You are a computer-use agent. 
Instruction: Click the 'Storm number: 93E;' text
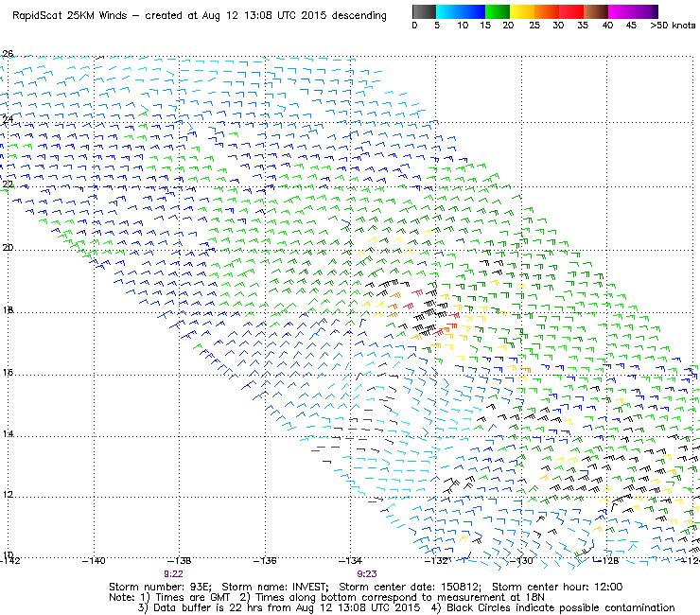(x=160, y=587)
